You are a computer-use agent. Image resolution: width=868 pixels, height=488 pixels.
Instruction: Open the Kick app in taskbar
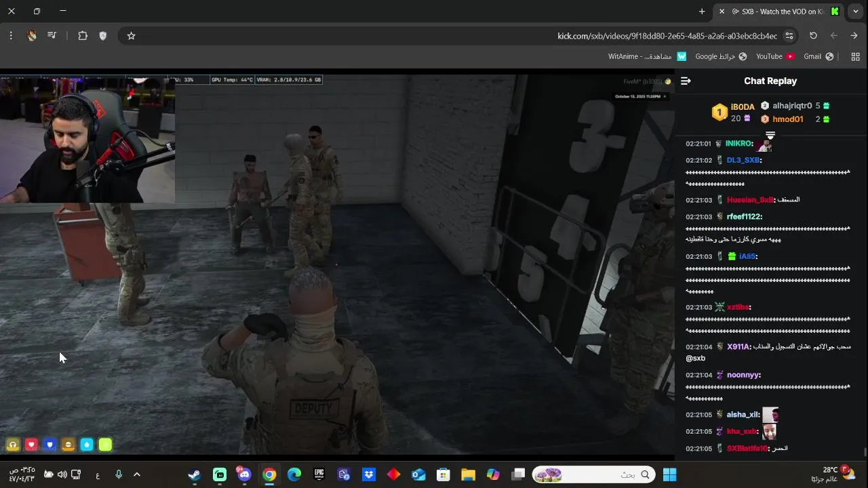[220, 474]
